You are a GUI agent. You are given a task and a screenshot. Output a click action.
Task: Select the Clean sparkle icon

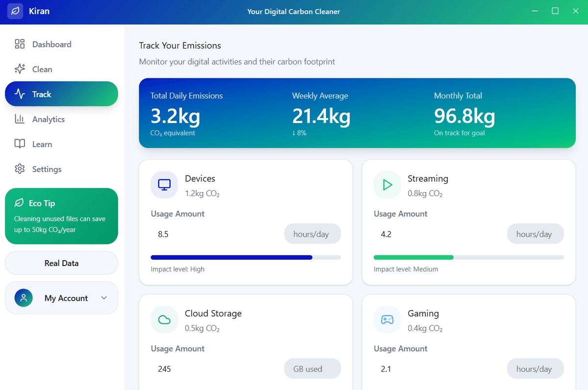[x=20, y=69]
